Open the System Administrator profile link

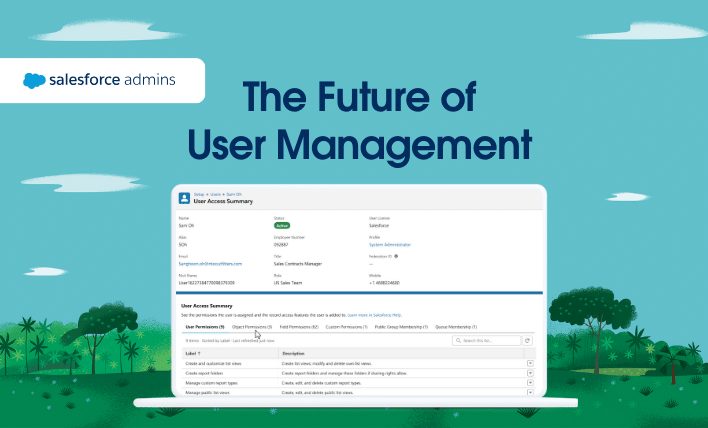pos(390,245)
